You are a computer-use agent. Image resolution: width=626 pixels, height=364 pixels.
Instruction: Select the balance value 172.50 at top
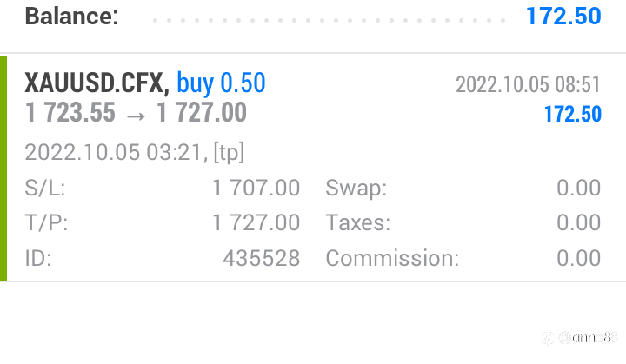click(563, 17)
